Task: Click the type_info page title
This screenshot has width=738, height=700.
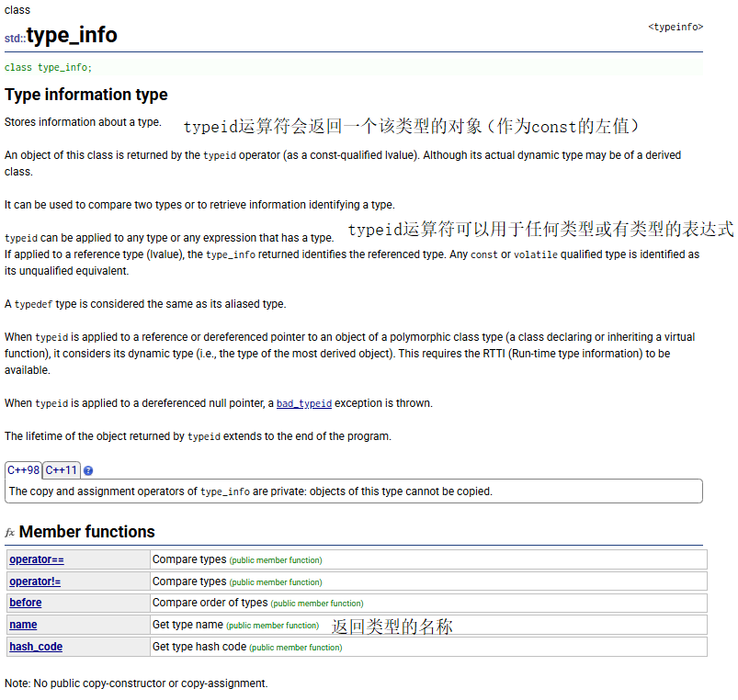Action: point(72,35)
